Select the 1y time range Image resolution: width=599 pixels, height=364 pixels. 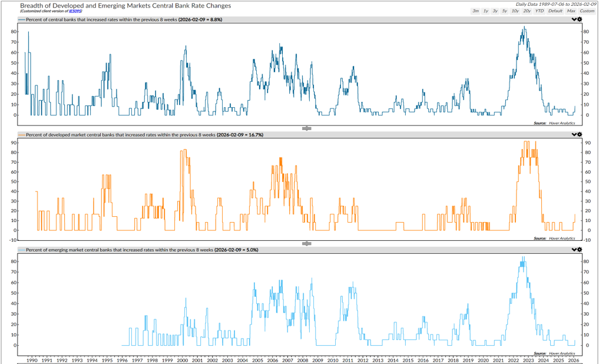485,11
